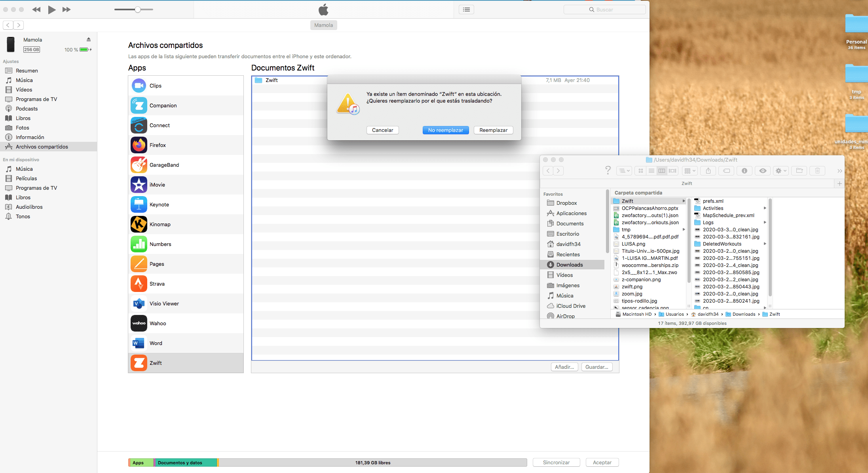Image resolution: width=868 pixels, height=473 pixels.
Task: Click the iTunes Buscar search field
Action: 604,10
